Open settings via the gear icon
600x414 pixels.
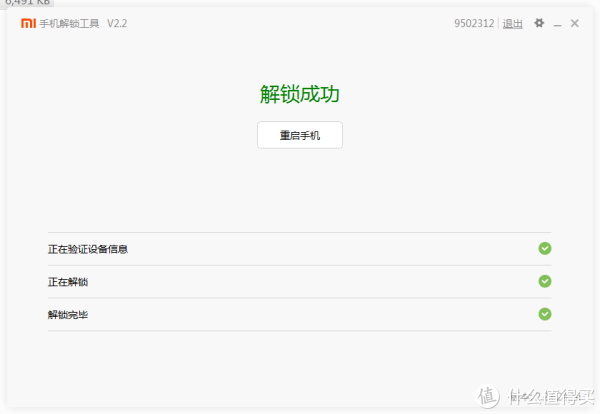(539, 23)
